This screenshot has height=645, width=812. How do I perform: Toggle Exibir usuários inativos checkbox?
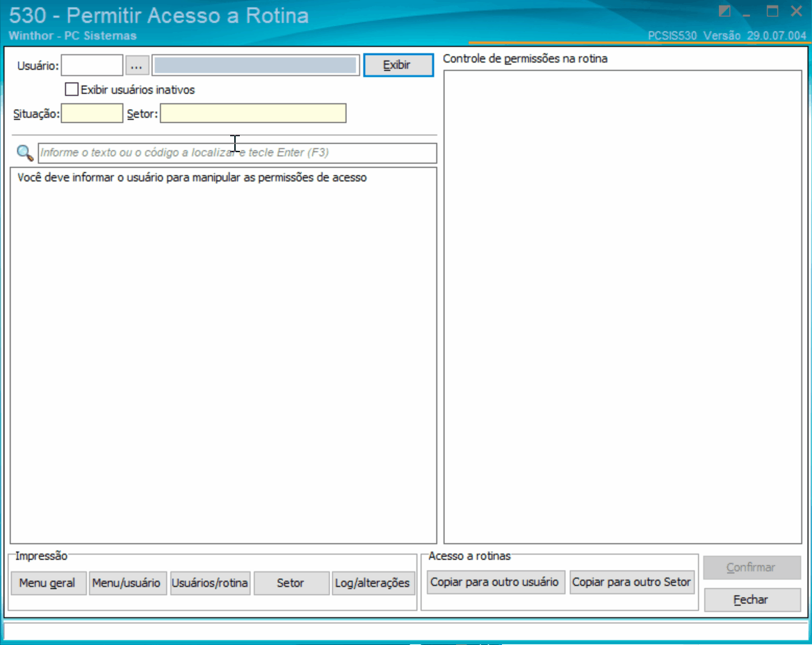coord(72,90)
